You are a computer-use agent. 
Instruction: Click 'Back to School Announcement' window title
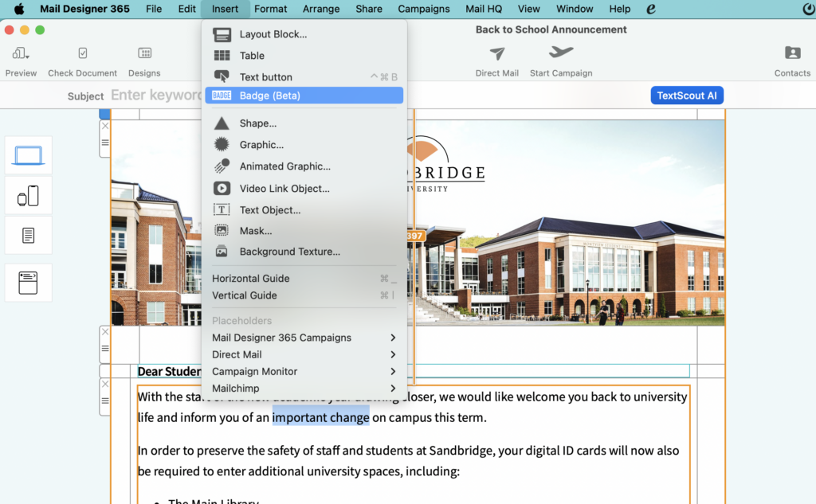pyautogui.click(x=551, y=29)
